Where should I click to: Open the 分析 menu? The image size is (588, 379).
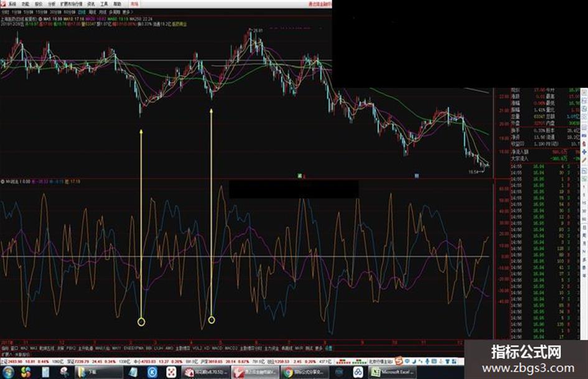pos(52,4)
